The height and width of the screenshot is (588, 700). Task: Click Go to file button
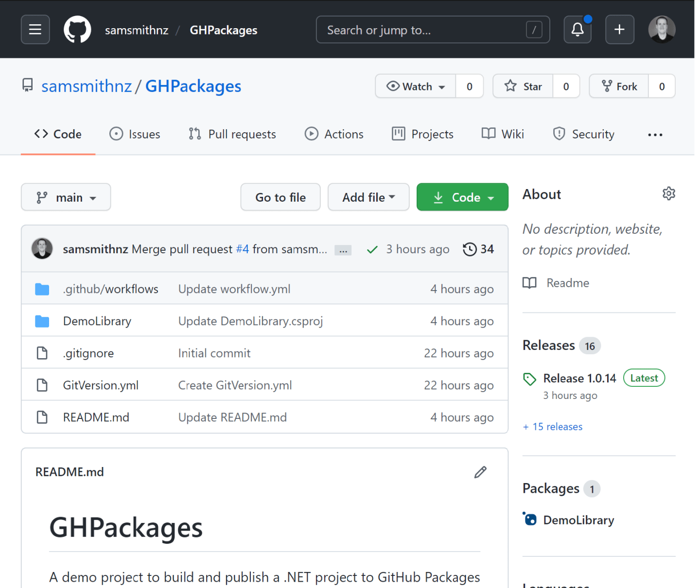click(280, 197)
